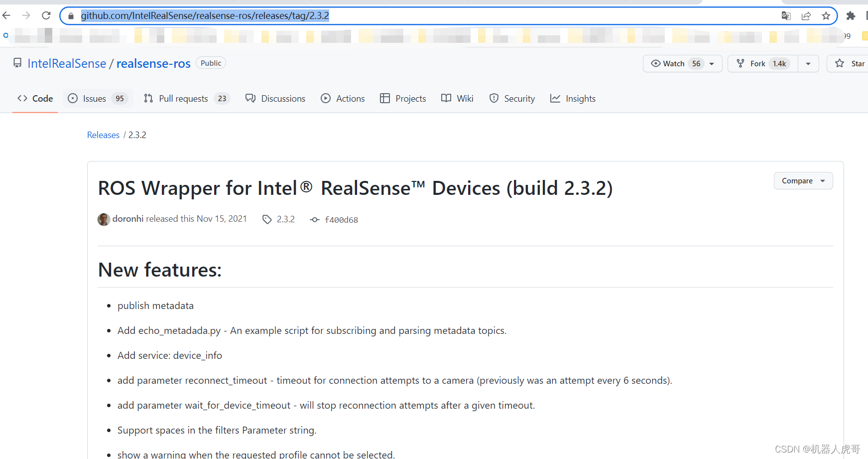
Task: Select the Code tab
Action: coord(35,99)
